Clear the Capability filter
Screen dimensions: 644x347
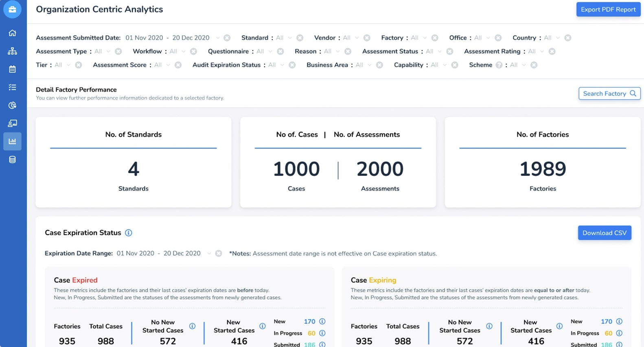coord(455,65)
